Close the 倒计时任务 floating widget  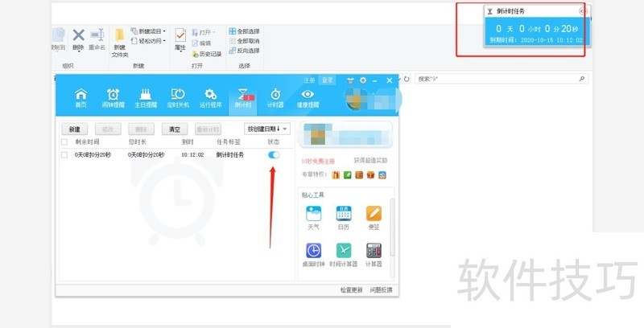pyautogui.click(x=583, y=11)
